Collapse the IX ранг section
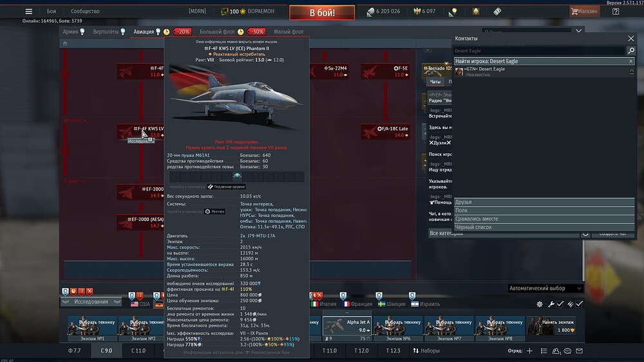 [x=73, y=181]
